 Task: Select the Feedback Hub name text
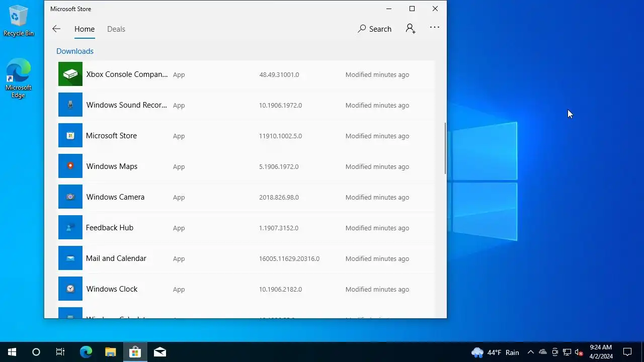110,228
